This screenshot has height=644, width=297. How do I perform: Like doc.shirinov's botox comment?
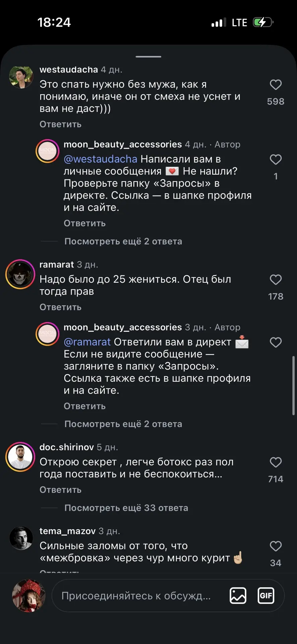[x=276, y=462]
